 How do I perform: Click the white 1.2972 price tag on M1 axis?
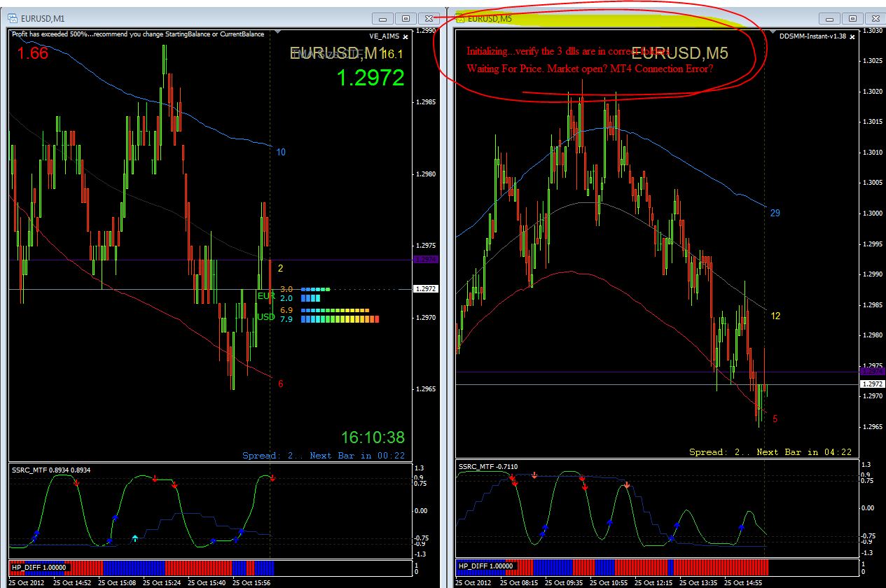(x=426, y=288)
